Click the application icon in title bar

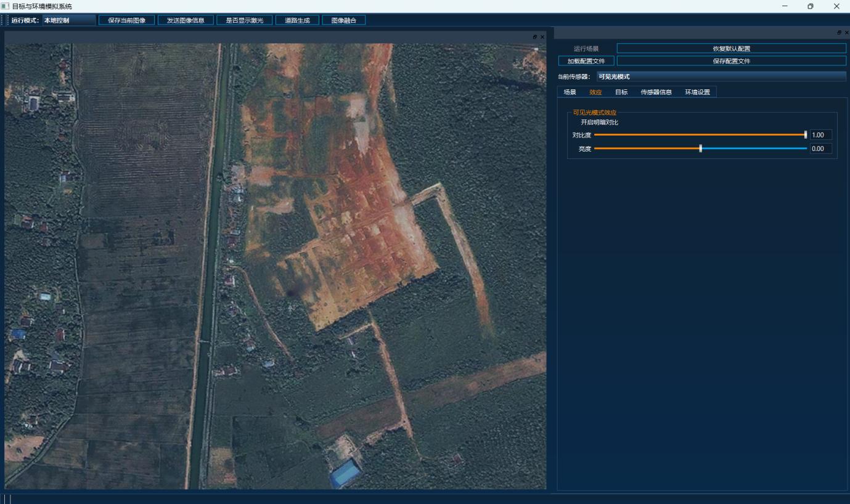[x=6, y=6]
